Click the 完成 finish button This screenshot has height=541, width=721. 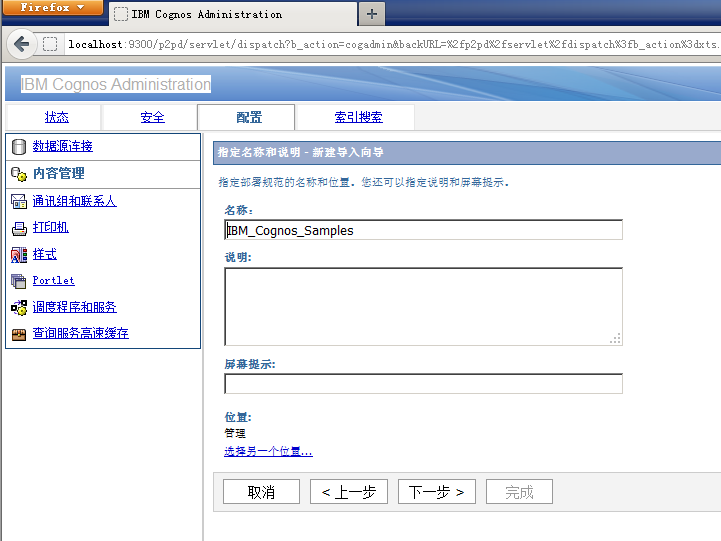519,492
